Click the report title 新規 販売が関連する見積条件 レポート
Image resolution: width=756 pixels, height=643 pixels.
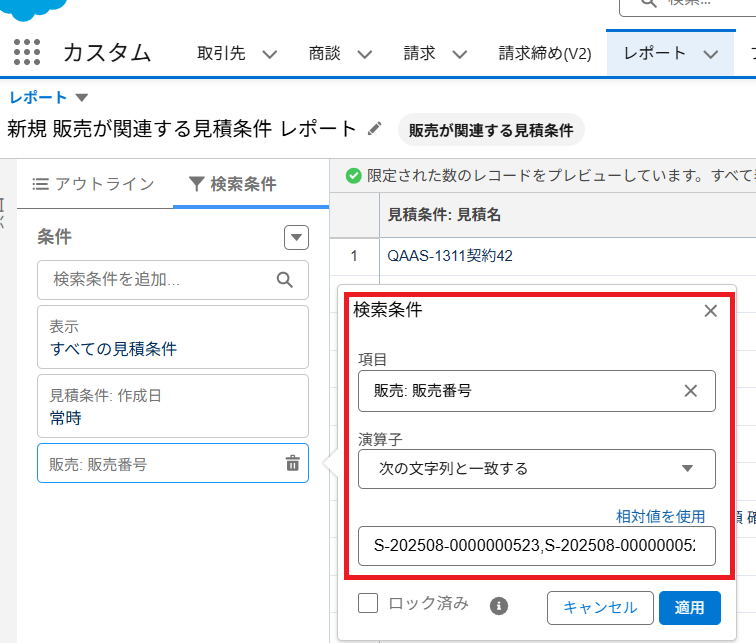tap(182, 129)
